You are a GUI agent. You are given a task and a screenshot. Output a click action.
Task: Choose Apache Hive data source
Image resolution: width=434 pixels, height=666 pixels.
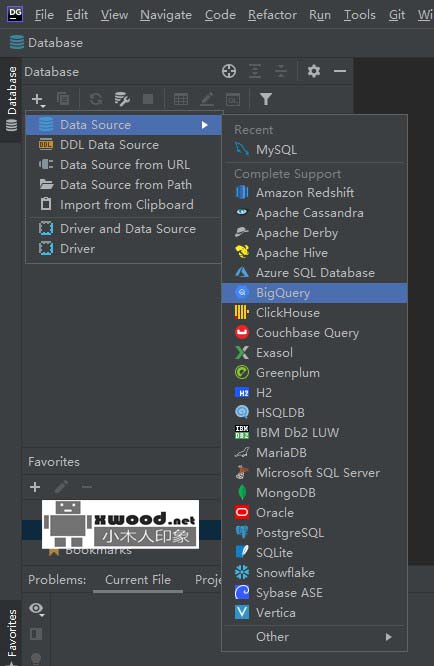pos(314,252)
